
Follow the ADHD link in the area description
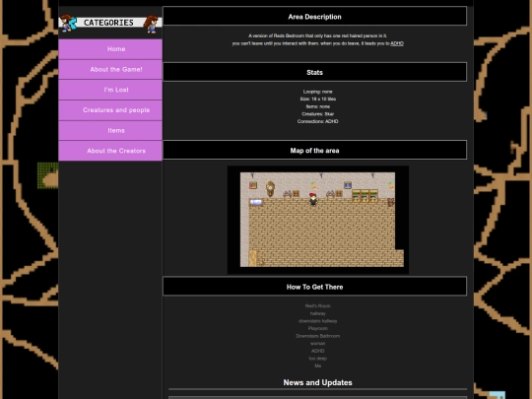coord(397,43)
